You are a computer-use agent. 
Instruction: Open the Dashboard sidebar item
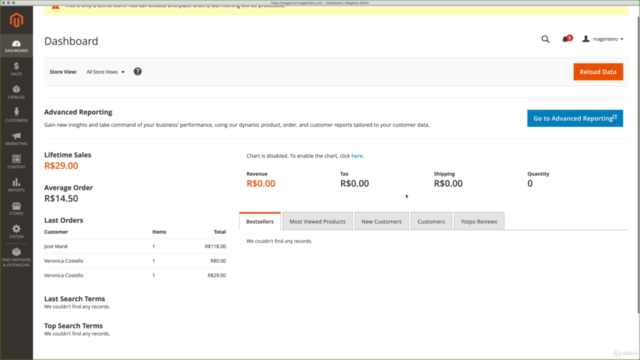(16, 46)
